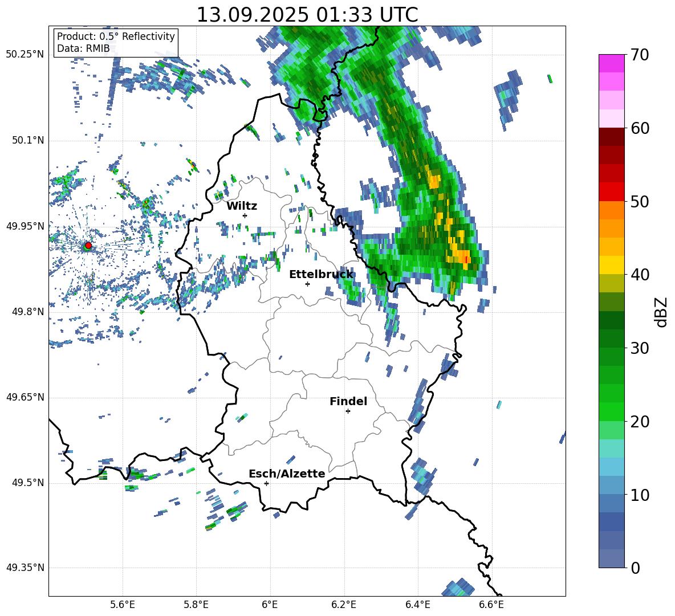The width and height of the screenshot is (675, 616).
Task: Click the 6°E longitude label
Action: pos(270,605)
